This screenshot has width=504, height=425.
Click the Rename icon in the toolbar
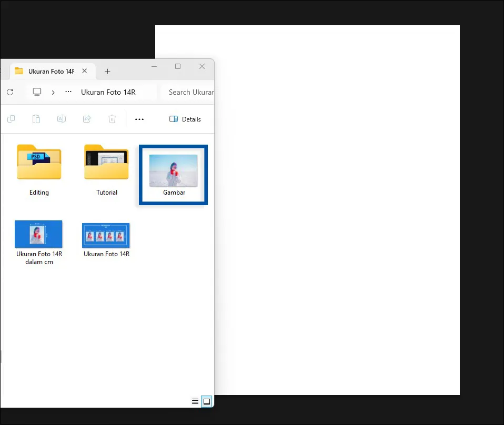(x=61, y=119)
